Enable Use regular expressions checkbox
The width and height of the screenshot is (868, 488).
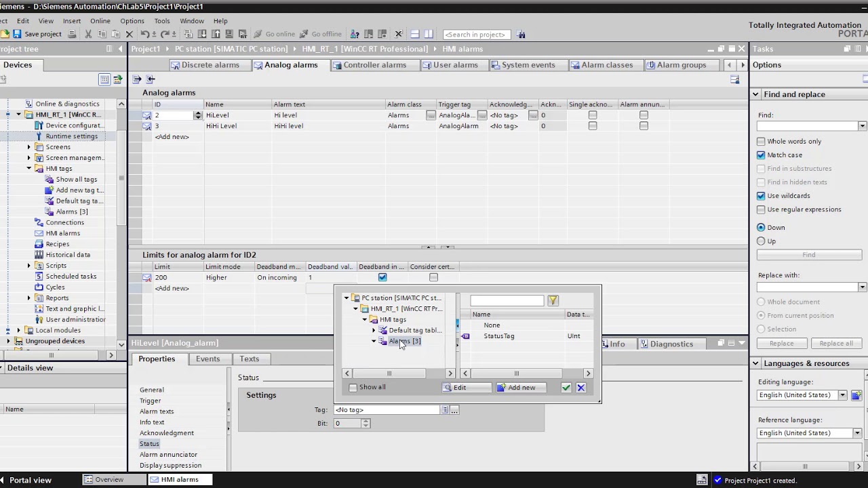(761, 209)
